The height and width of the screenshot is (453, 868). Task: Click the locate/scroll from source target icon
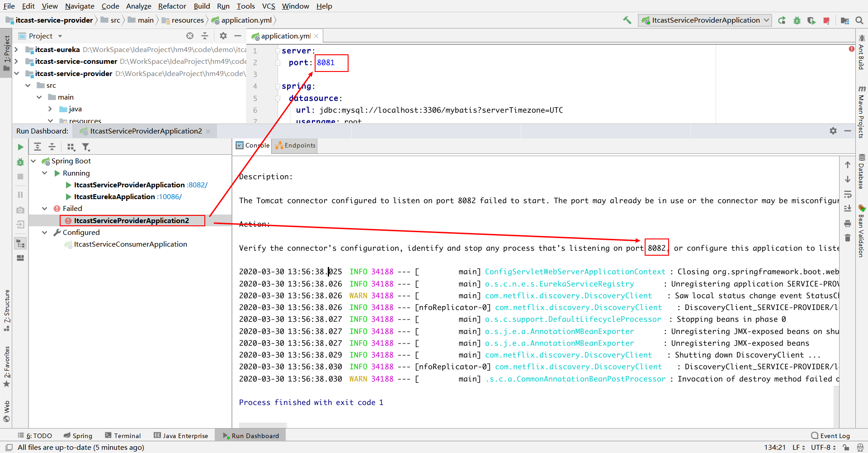click(190, 36)
